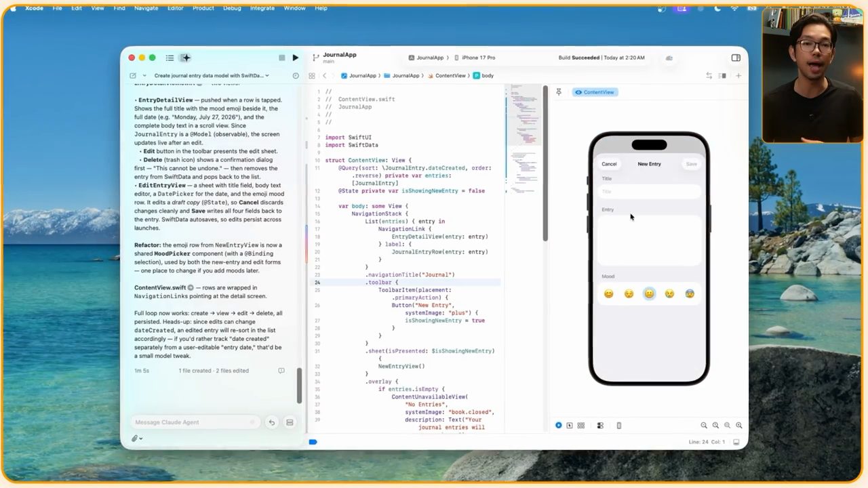The image size is (868, 488).
Task: Run the app with the play button
Action: coord(295,58)
